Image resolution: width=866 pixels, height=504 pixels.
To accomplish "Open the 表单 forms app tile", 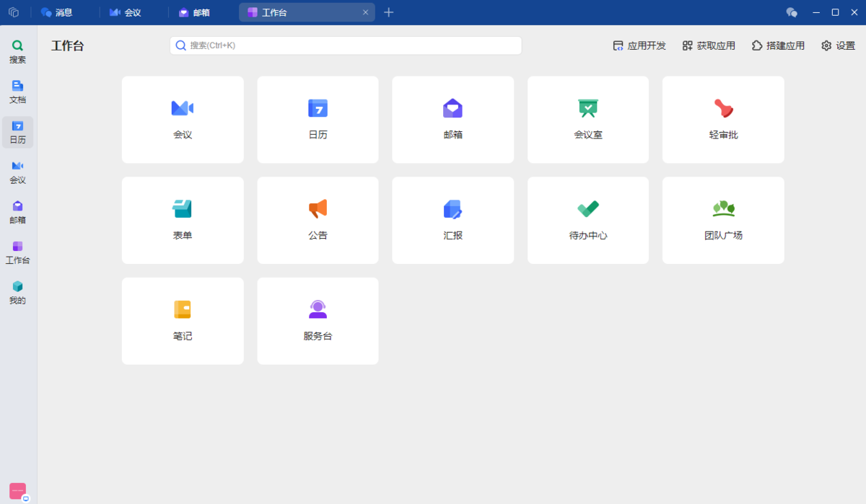I will pos(183,220).
